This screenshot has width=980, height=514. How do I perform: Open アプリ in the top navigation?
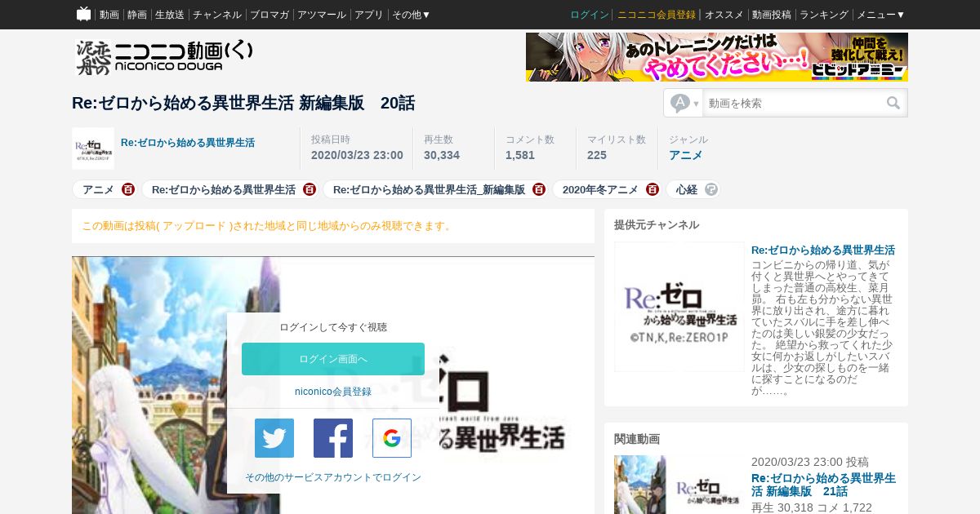click(369, 15)
